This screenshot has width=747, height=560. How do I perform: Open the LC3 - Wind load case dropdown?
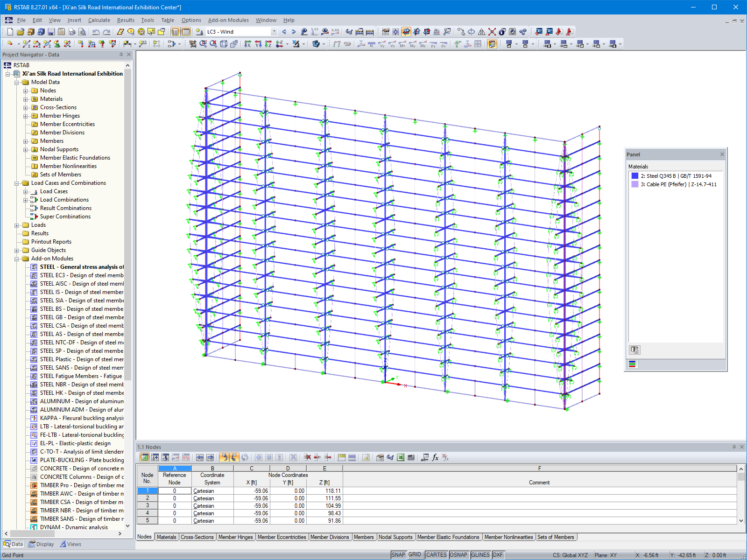tap(274, 32)
